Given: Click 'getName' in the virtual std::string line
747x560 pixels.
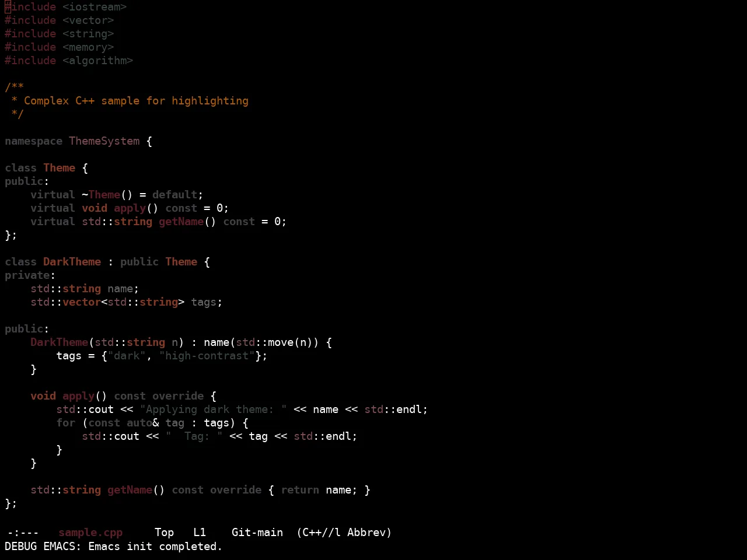Looking at the screenshot, I should click(181, 222).
